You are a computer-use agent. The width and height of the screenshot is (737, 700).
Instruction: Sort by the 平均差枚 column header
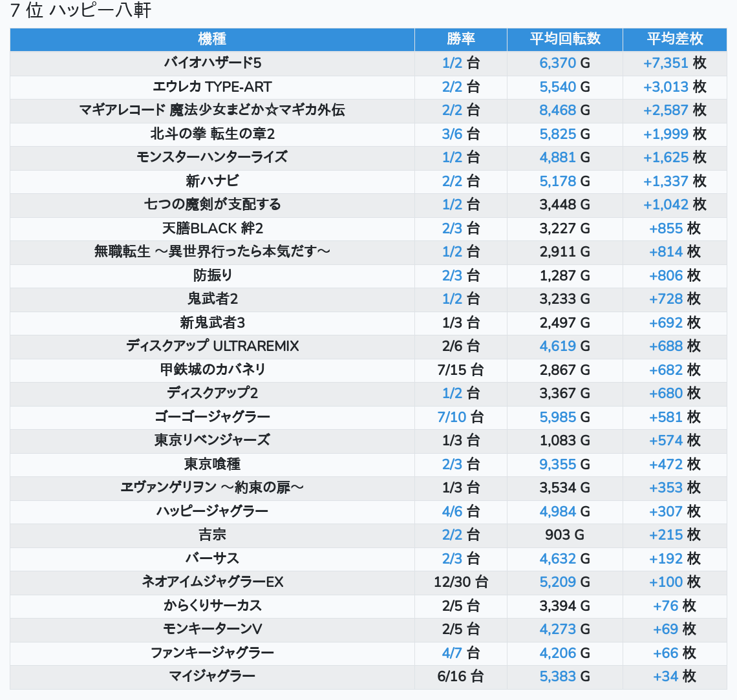[x=674, y=39]
